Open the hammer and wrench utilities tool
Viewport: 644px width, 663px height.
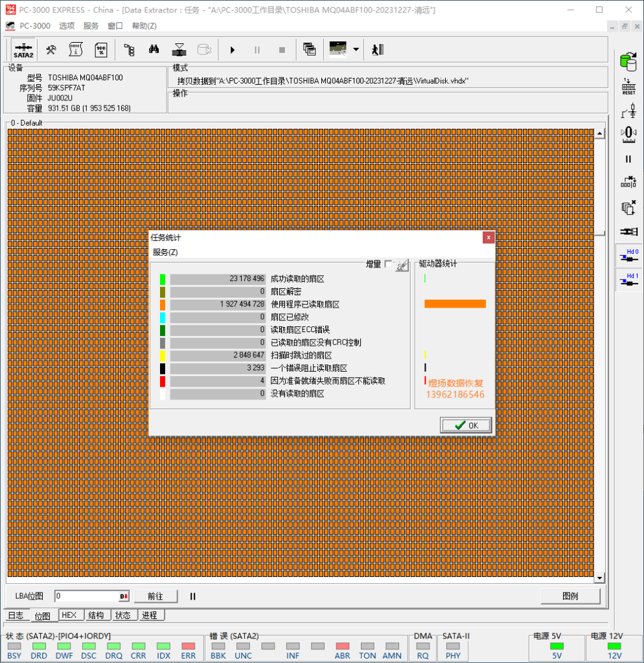(x=51, y=50)
